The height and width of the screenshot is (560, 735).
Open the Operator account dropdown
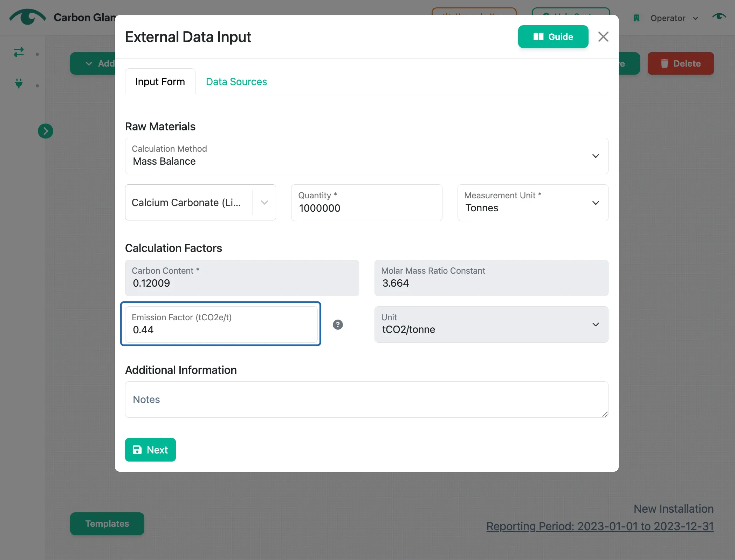[674, 18]
